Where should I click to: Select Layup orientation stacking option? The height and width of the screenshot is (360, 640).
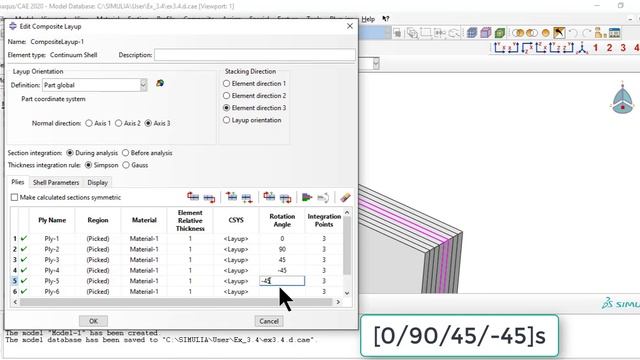pos(227,120)
